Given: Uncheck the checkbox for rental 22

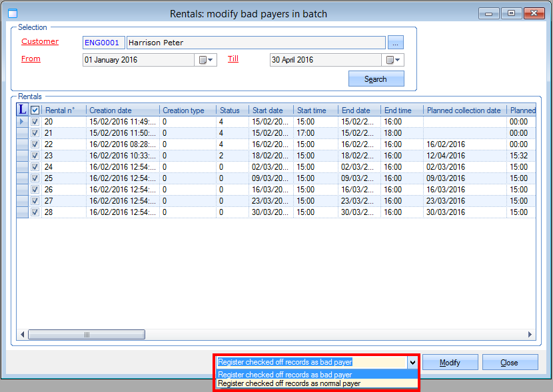Looking at the screenshot, I should coord(35,144).
